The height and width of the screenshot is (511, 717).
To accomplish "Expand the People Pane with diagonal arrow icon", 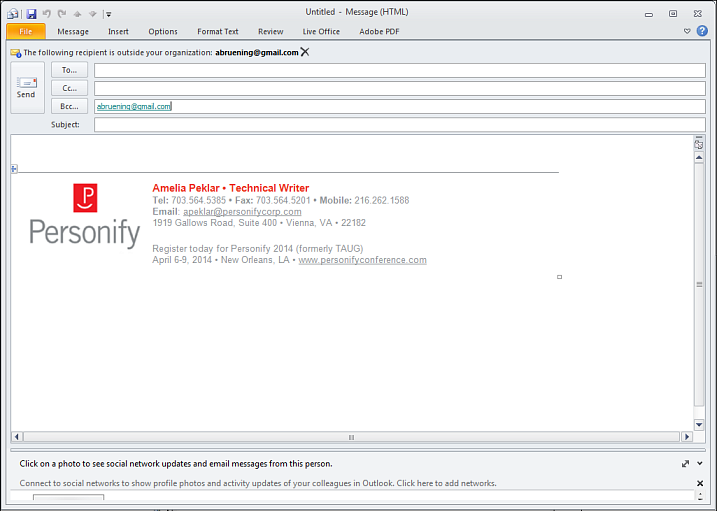I will 685,463.
